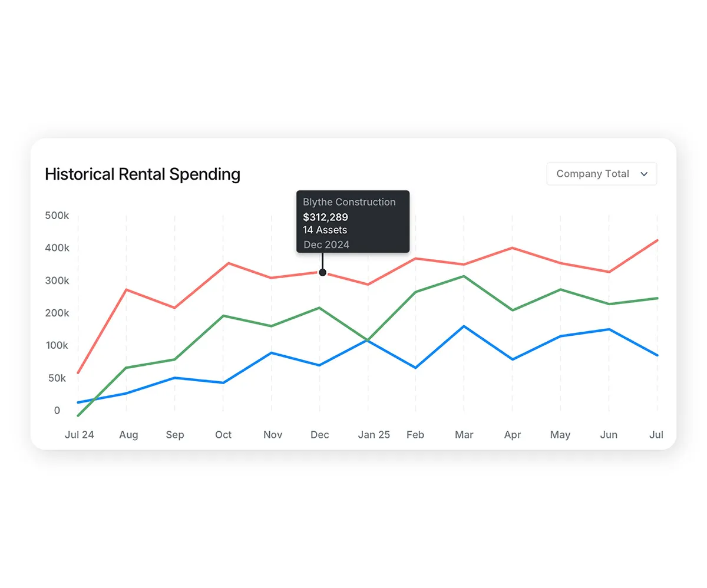Select the blue line's Mar peak
The width and height of the screenshot is (707, 588).
click(464, 325)
